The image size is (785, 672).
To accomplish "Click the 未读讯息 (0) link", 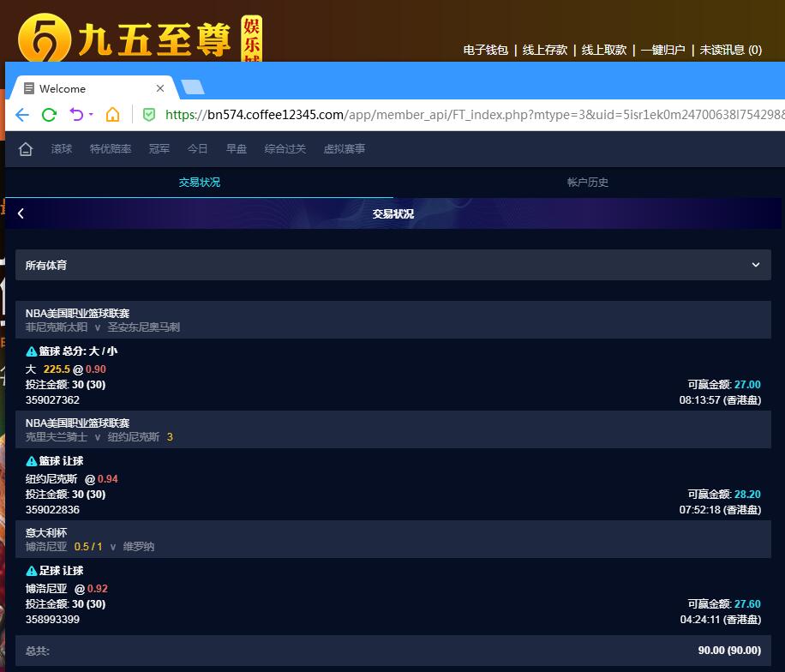I will click(730, 51).
